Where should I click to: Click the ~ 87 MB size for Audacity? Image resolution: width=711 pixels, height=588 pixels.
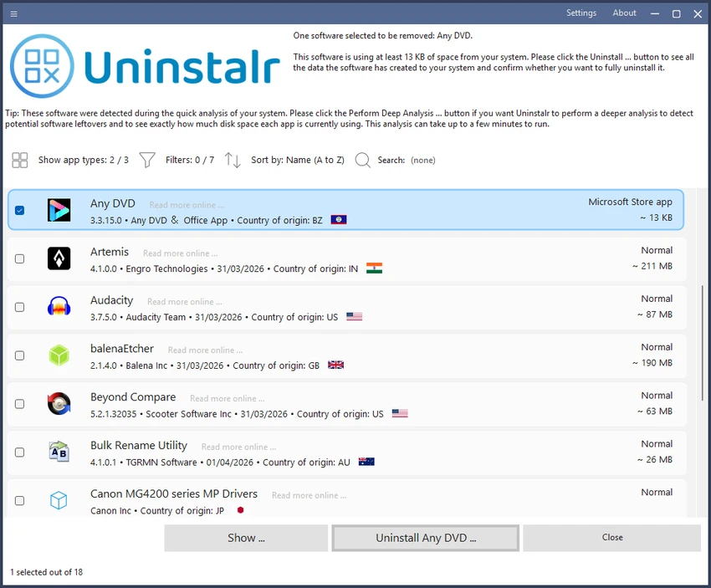(654, 314)
